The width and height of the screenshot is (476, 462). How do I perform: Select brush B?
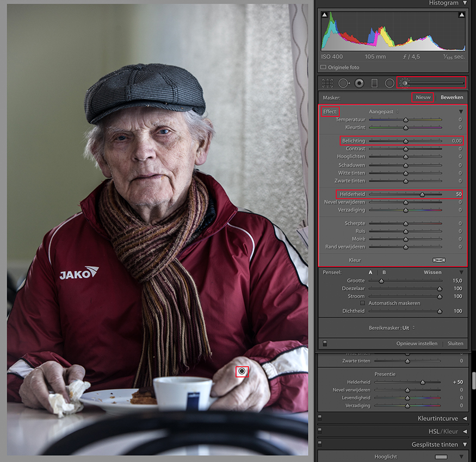point(384,272)
